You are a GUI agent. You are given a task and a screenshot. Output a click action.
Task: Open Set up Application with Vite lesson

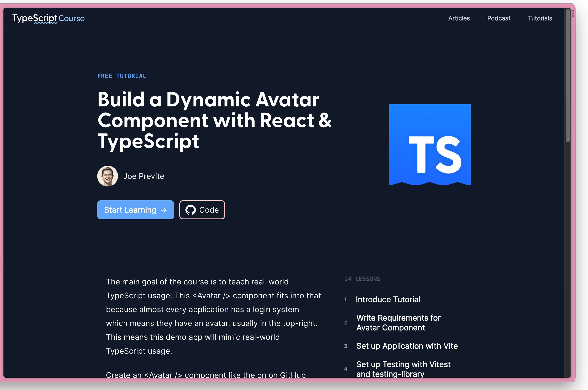(x=407, y=346)
